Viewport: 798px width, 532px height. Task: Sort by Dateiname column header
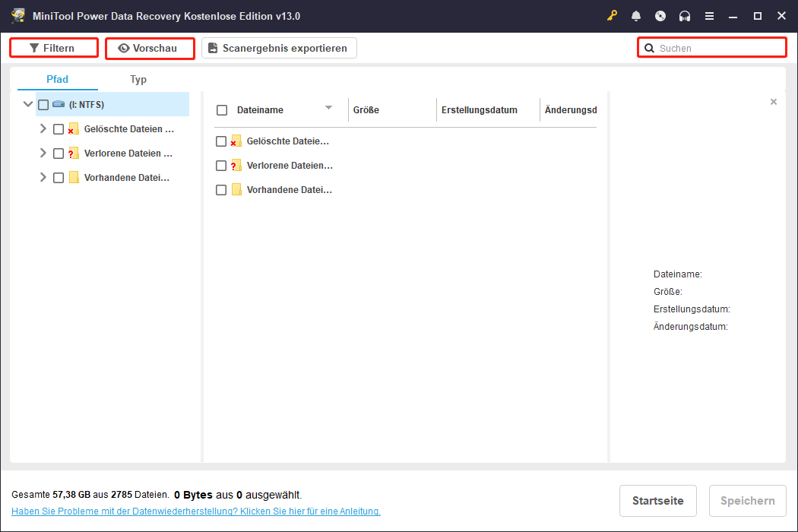(x=260, y=110)
